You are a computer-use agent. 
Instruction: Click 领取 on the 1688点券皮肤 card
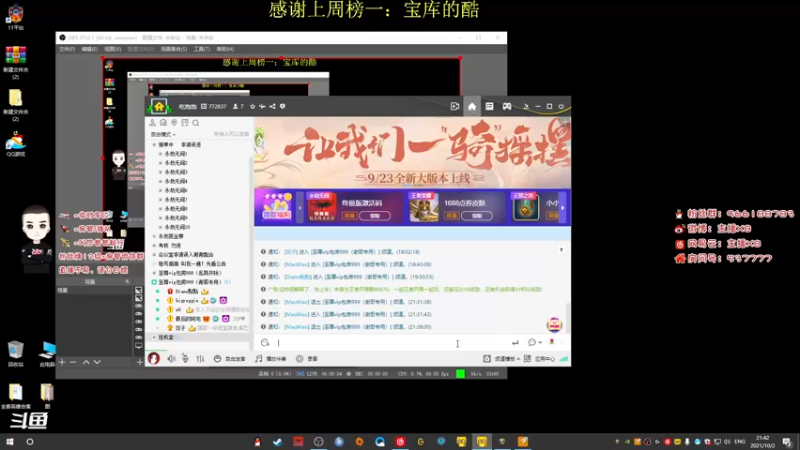477,216
